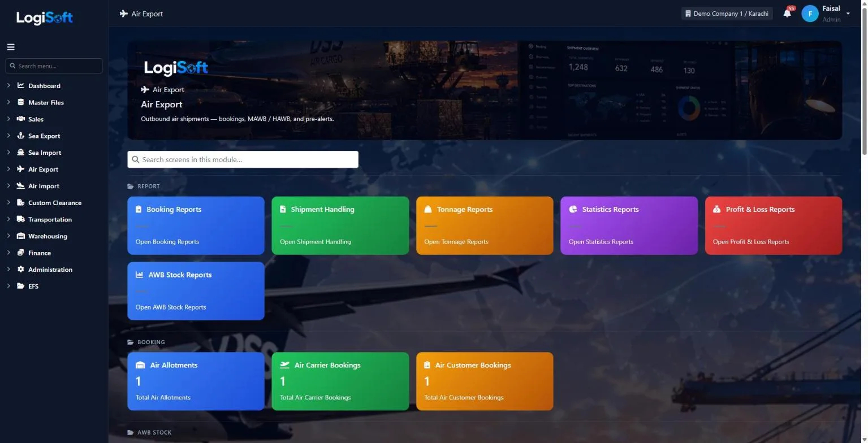This screenshot has height=443, width=868.
Task: Open Statistics Reports link
Action: point(601,242)
